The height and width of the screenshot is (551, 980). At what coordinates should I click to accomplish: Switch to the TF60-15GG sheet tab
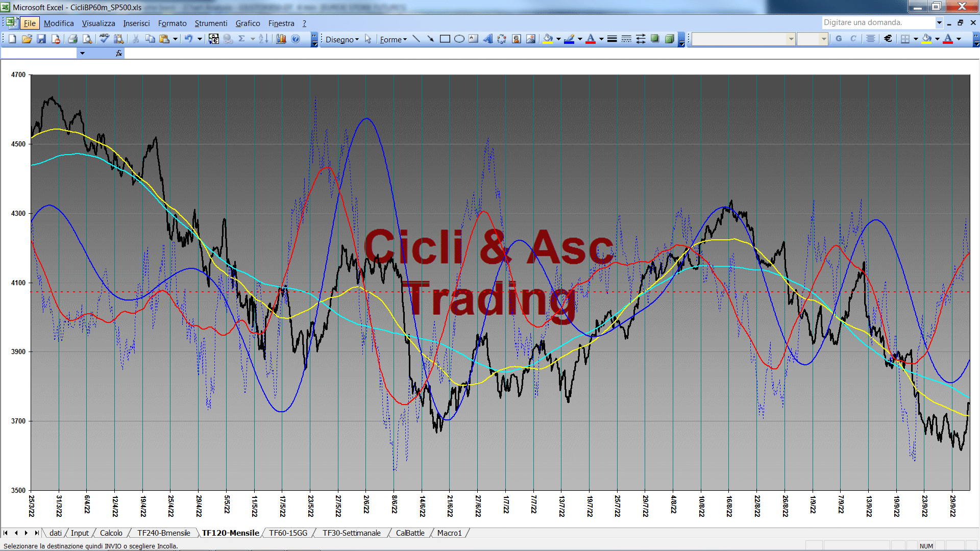288,533
